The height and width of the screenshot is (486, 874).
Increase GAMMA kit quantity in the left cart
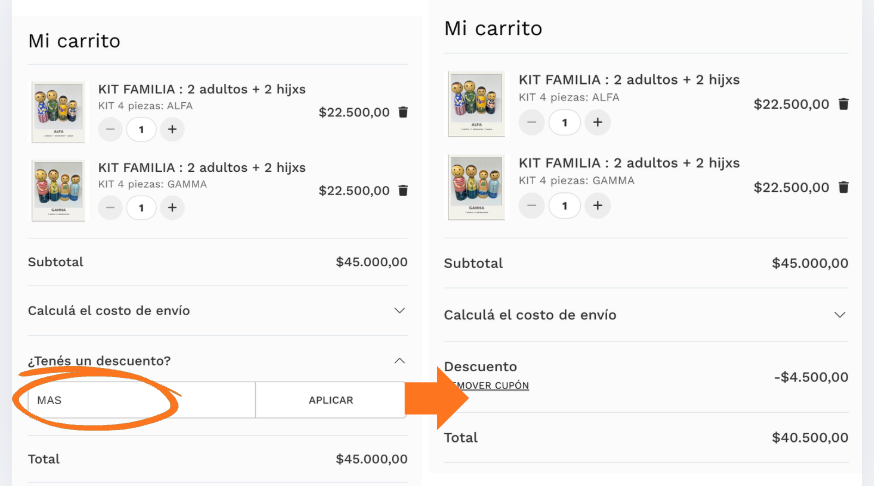coord(172,207)
